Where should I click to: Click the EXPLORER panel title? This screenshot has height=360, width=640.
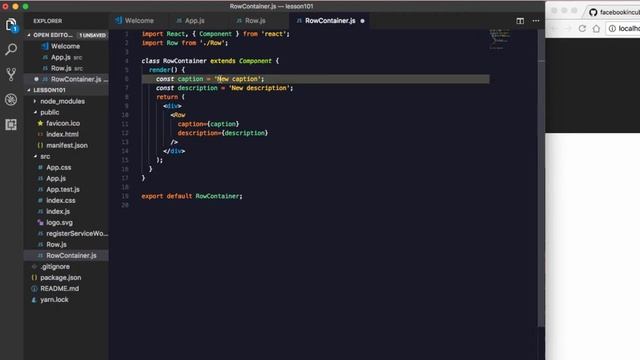tap(48, 21)
